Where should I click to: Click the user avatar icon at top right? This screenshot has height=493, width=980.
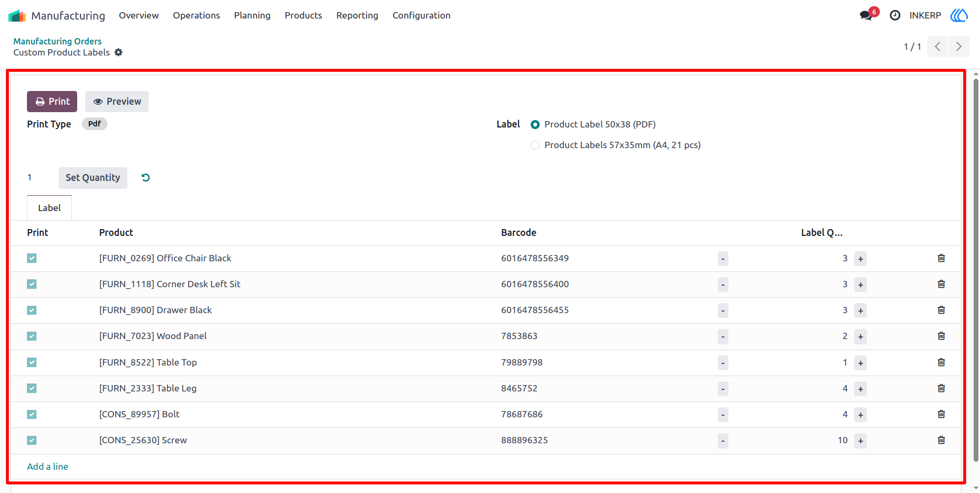(959, 15)
